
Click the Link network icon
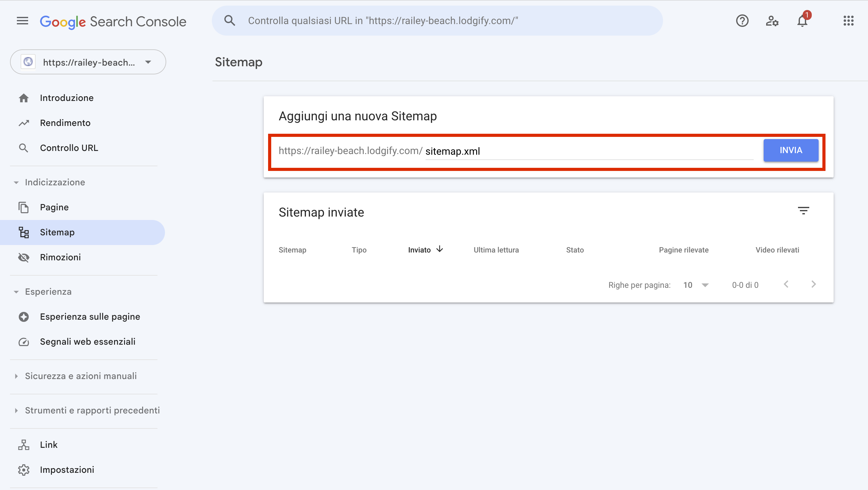(23, 445)
